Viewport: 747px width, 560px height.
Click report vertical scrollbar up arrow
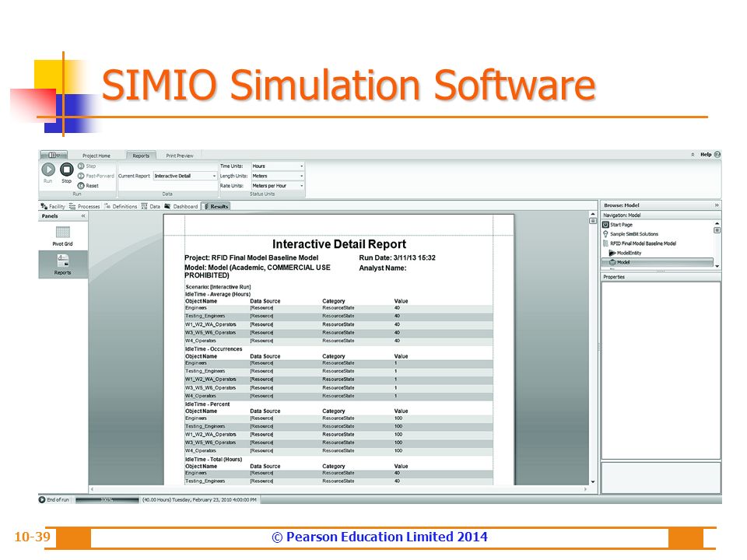593,215
